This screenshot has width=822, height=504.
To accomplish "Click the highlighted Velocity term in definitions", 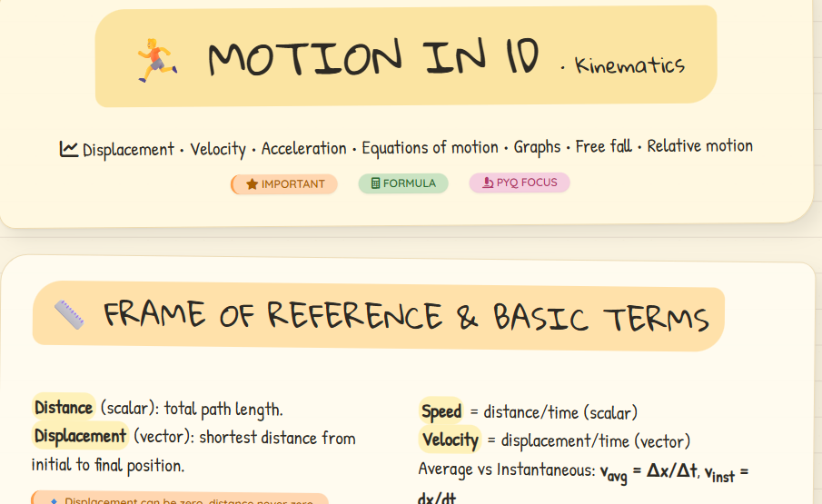I will [x=451, y=440].
